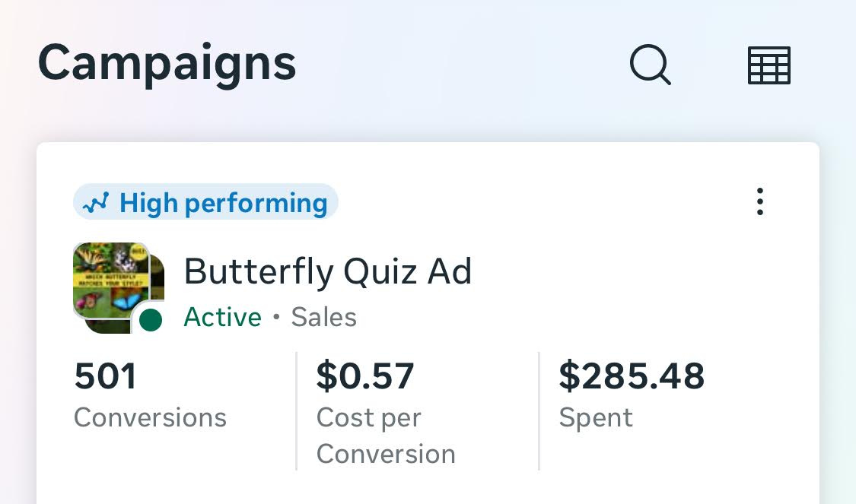Open the Butterfly Quiz Ad campaign
The width and height of the screenshot is (856, 504).
click(x=328, y=271)
